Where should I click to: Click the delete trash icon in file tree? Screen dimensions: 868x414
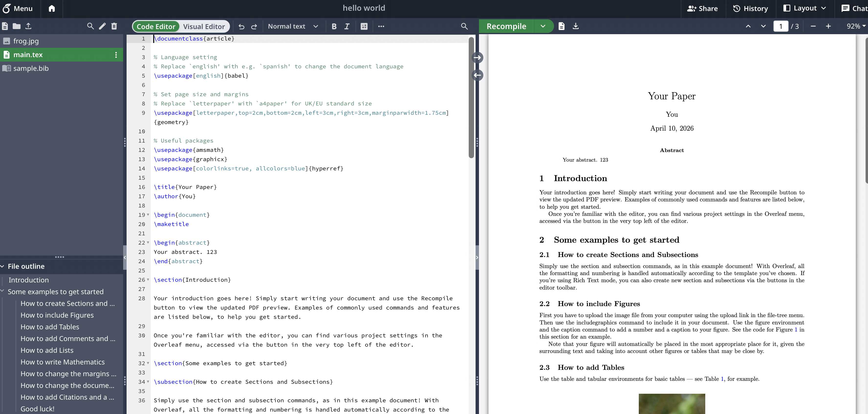point(114,26)
